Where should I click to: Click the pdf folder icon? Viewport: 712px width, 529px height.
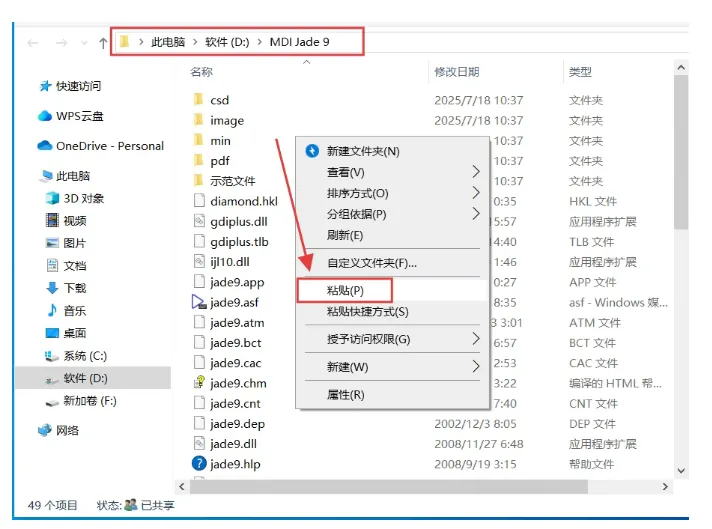coord(198,160)
